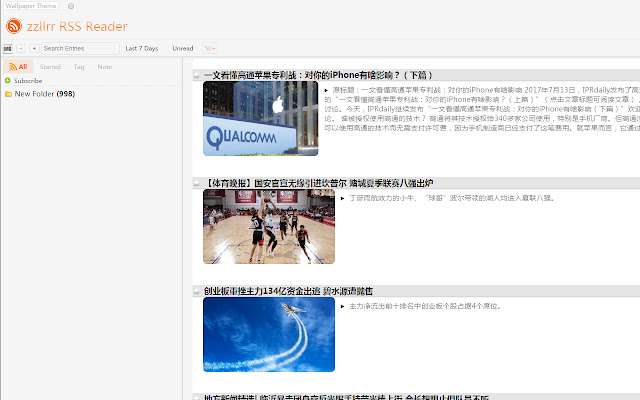The width and height of the screenshot is (640, 400).
Task: Switch to the Tag tab
Action: point(79,67)
